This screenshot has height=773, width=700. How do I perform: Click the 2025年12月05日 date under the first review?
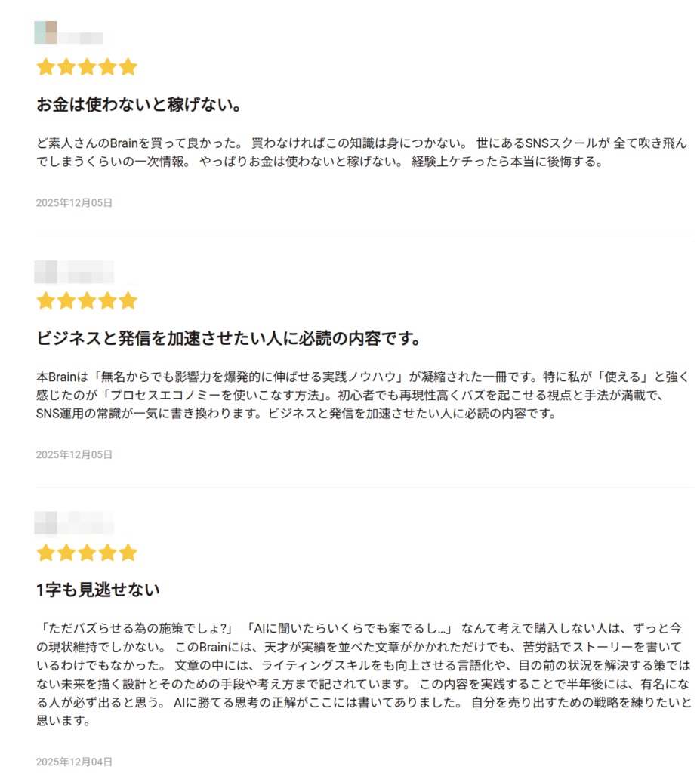tap(74, 202)
